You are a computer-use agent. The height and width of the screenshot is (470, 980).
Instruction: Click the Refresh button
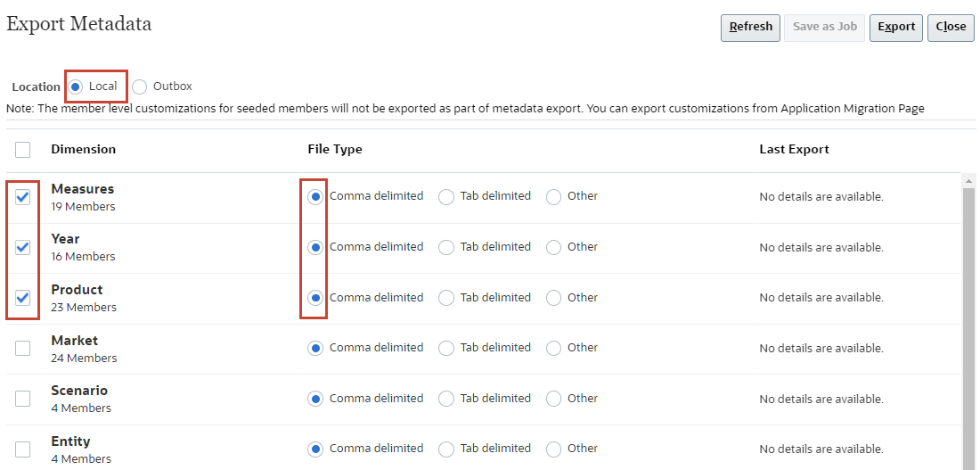750,27
